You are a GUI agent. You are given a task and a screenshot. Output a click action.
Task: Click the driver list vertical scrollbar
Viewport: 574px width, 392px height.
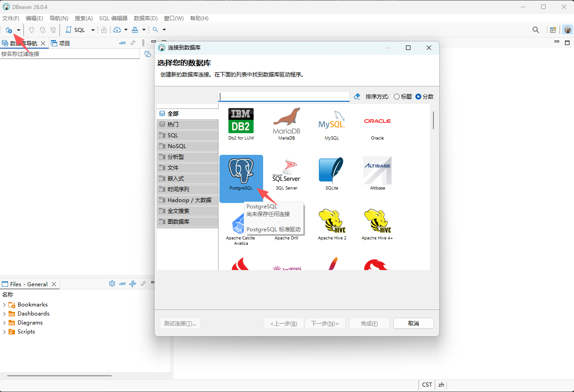pos(433,120)
